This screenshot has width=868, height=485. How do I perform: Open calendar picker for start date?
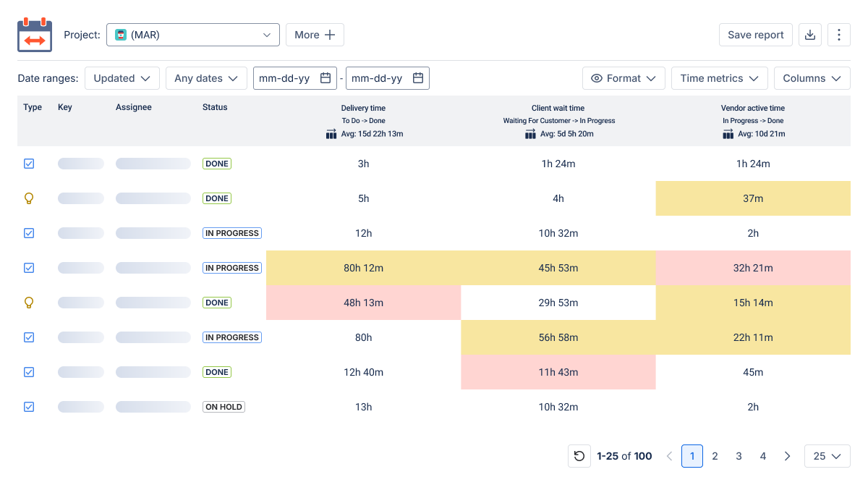click(325, 78)
